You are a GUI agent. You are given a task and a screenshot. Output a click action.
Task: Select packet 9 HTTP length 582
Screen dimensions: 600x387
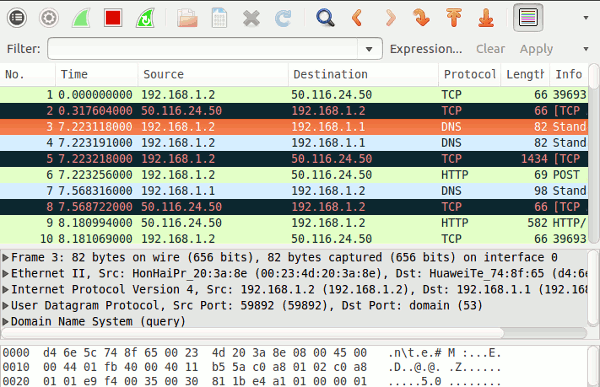pyautogui.click(x=294, y=223)
